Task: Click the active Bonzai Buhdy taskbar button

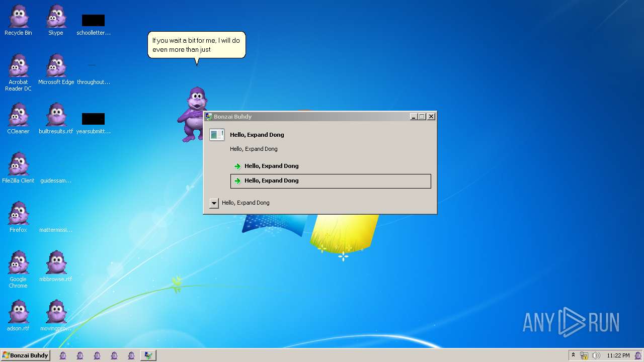Action: click(148, 355)
